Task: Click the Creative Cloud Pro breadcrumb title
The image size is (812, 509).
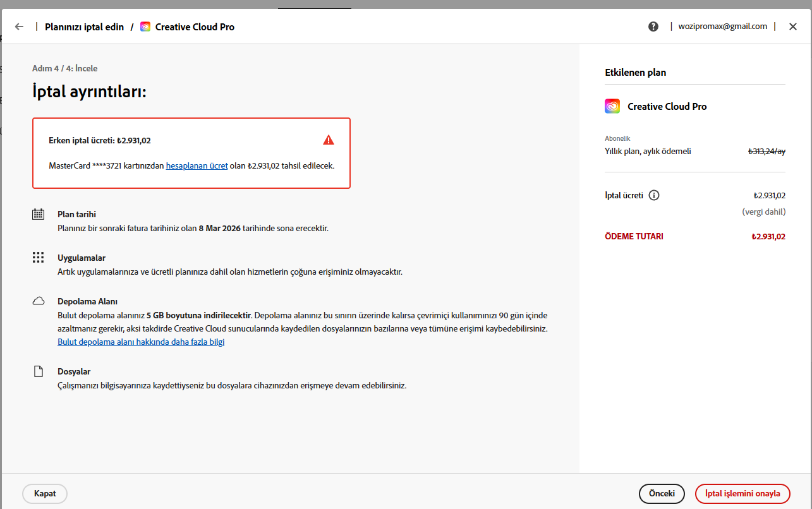Action: 195,27
